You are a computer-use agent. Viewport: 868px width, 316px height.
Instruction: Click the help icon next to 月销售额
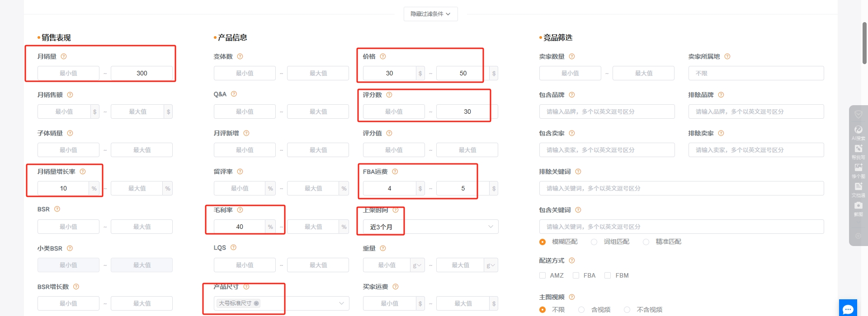point(70,95)
